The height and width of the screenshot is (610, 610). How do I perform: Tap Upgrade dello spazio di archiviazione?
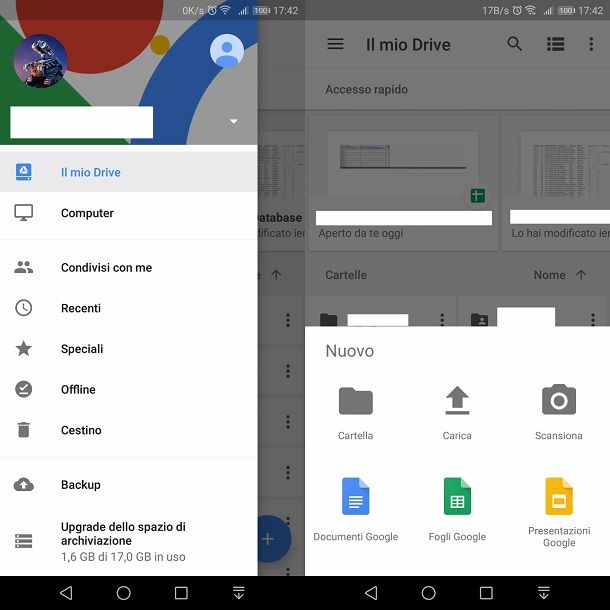[128, 541]
